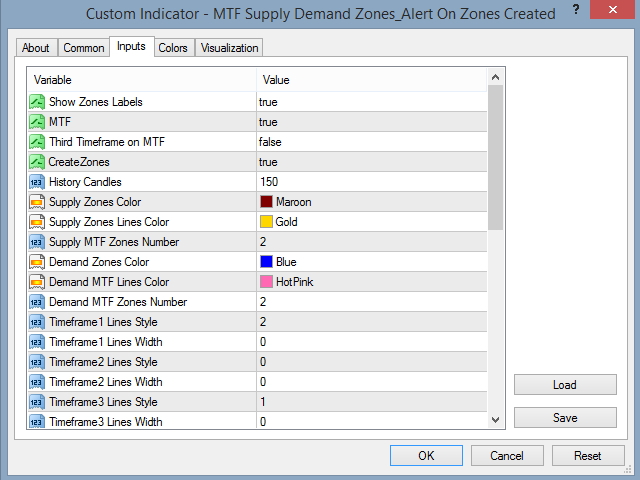
Task: Select the History Candles value 150
Action: (269, 182)
